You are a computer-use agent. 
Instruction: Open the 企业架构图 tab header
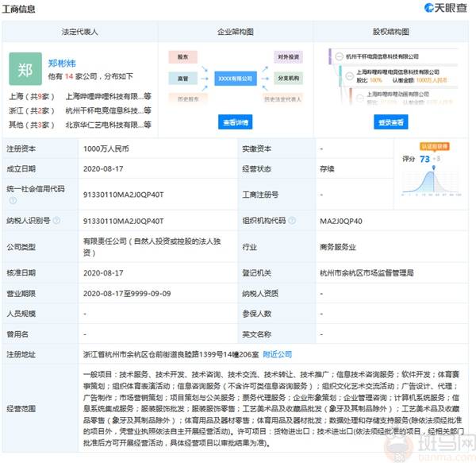pyautogui.click(x=236, y=32)
